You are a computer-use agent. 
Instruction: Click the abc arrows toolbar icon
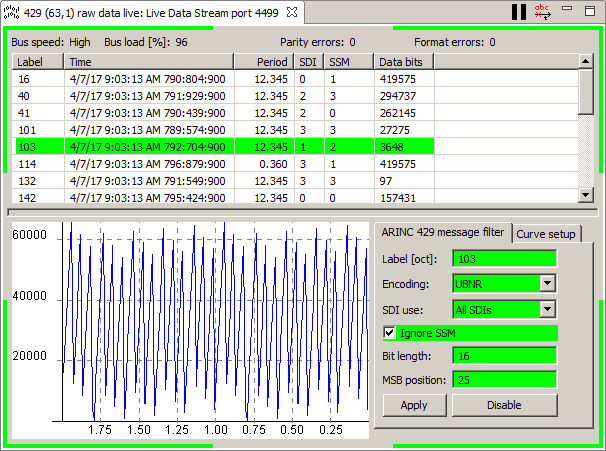click(543, 12)
